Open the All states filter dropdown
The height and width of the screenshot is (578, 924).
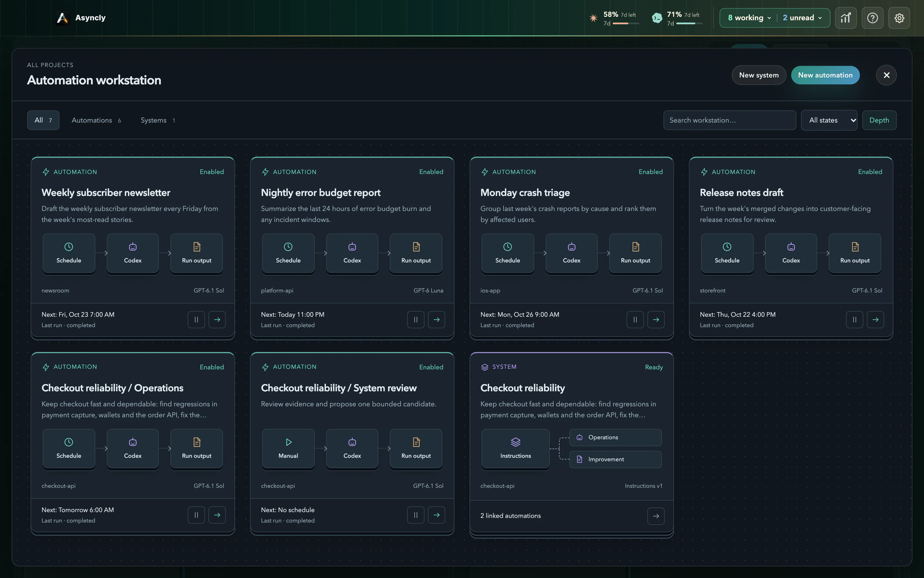tap(829, 121)
